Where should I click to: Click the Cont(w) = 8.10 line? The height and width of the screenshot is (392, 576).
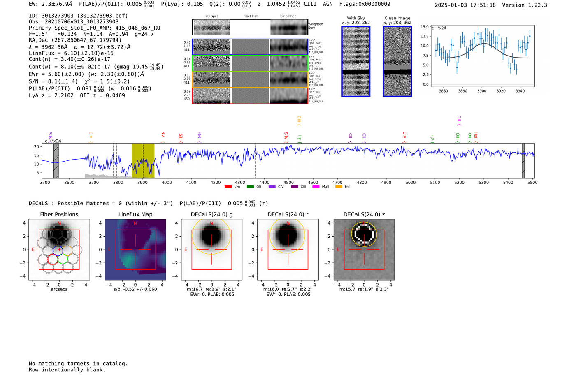[x=96, y=66]
